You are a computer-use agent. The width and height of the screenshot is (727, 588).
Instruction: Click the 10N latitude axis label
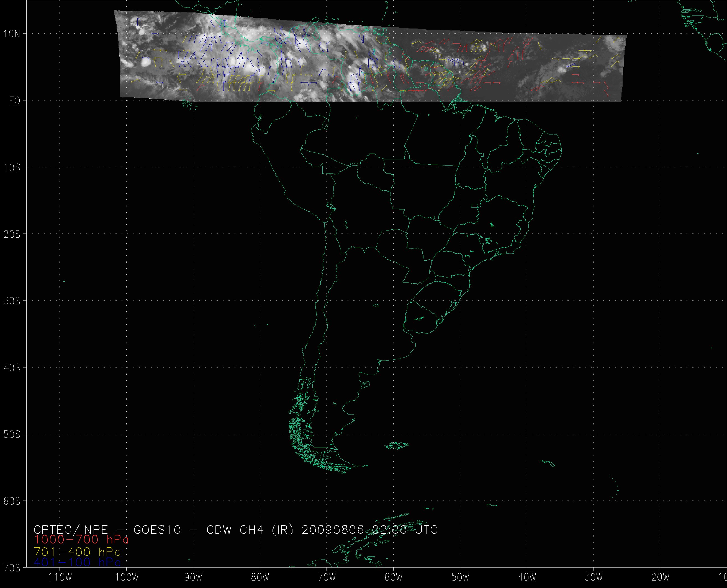click(x=12, y=33)
